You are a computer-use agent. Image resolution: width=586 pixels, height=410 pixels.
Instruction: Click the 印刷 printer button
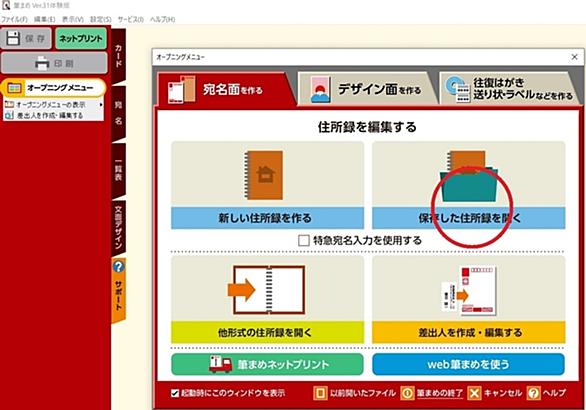[54, 63]
